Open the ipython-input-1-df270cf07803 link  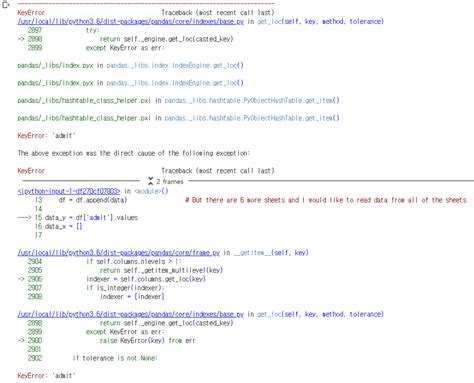[x=69, y=191]
